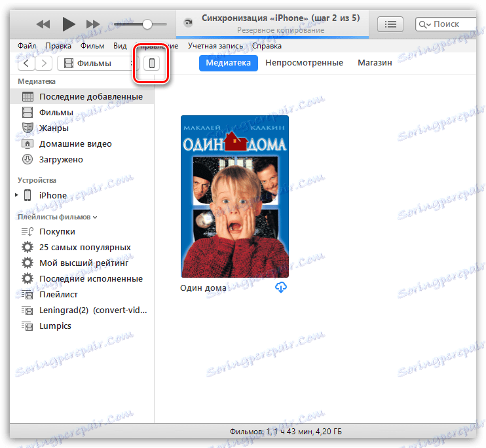Click the sync status title in display
The image size is (486, 448).
pos(280,18)
